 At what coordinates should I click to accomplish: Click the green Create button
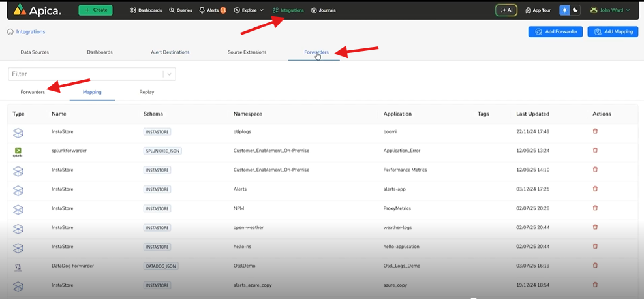(95, 10)
